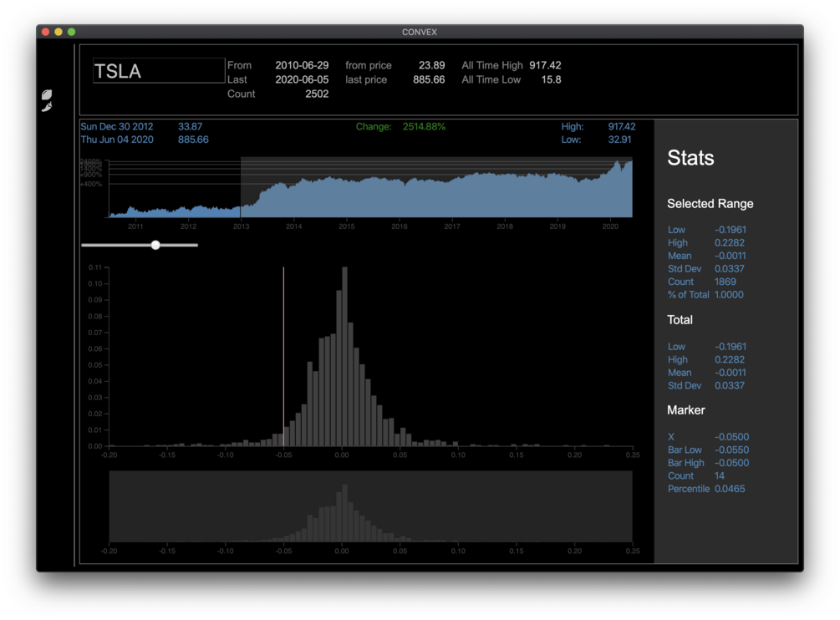Click the green maximize window button
Image resolution: width=840 pixels, height=620 pixels.
[x=71, y=32]
